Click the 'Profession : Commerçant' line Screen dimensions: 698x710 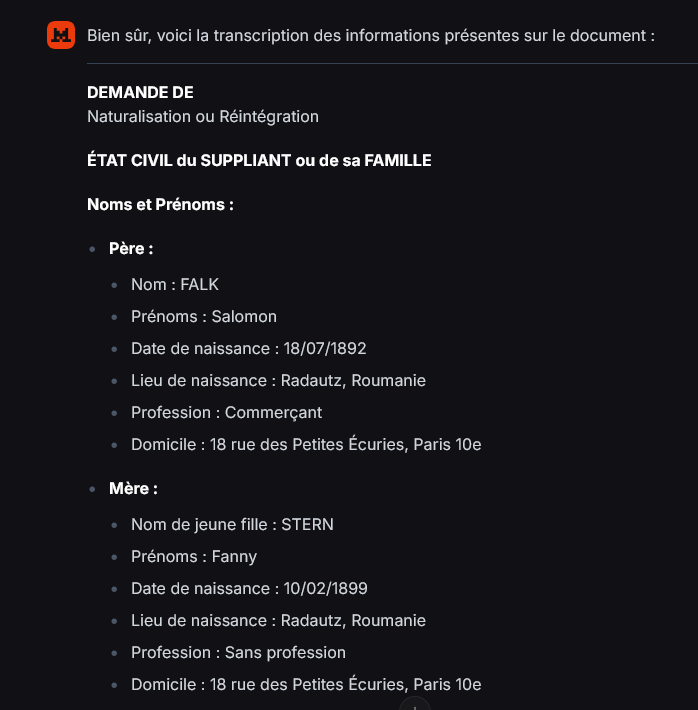point(226,413)
